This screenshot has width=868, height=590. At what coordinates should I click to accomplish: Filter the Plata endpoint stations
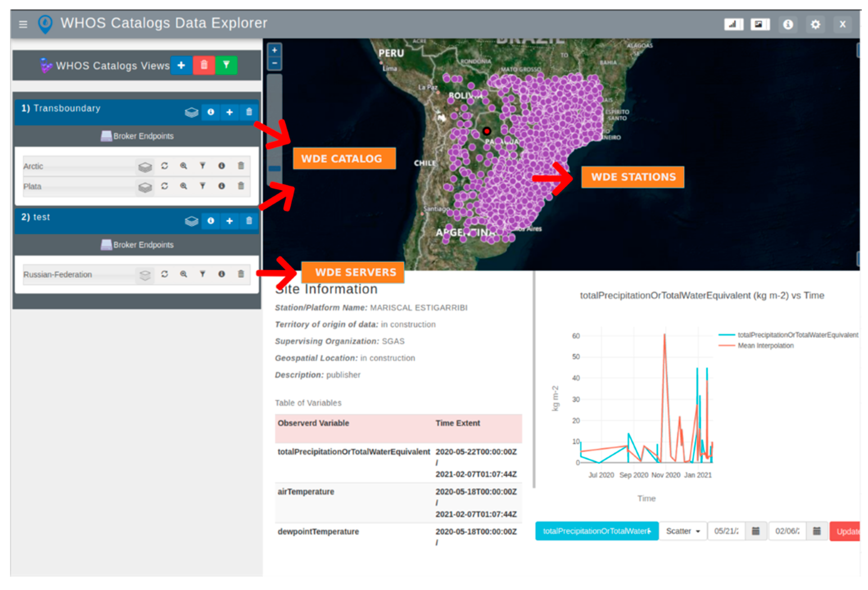click(x=202, y=186)
